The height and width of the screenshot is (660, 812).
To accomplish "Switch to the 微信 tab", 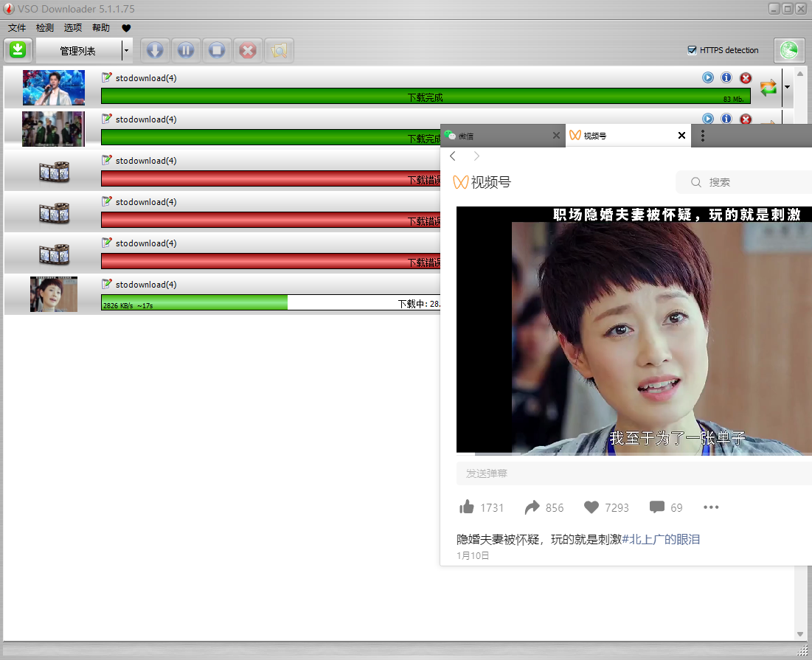I will pyautogui.click(x=497, y=136).
